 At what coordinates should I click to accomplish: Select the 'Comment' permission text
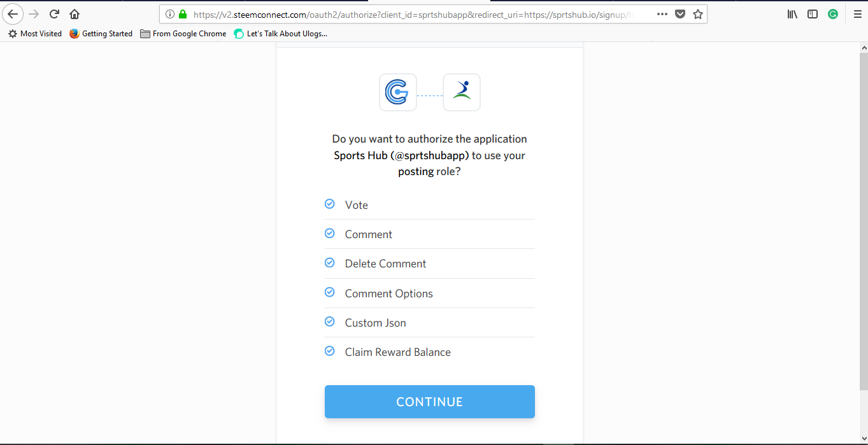click(369, 234)
